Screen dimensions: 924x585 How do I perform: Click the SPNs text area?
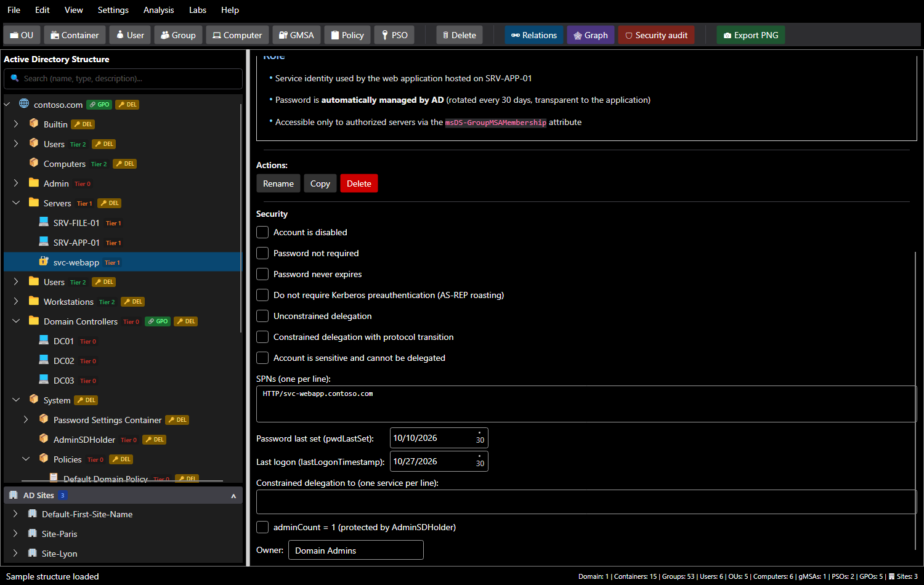tap(586, 404)
